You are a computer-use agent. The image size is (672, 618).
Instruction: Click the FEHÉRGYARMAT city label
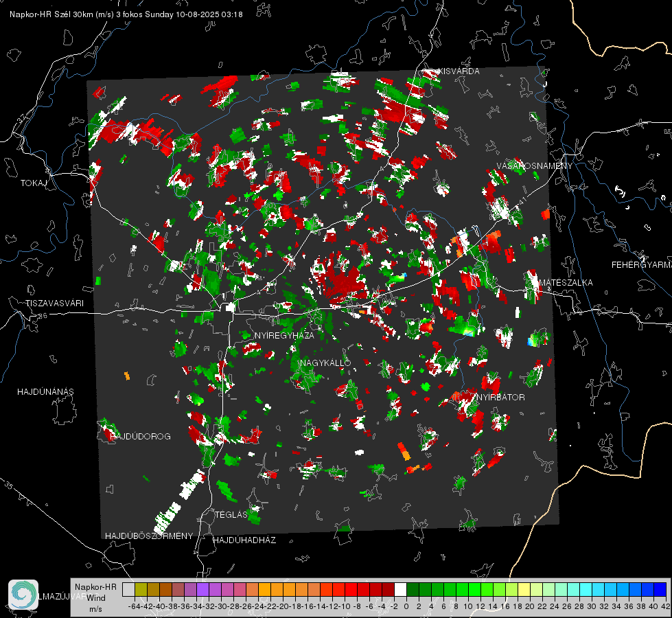click(x=642, y=265)
